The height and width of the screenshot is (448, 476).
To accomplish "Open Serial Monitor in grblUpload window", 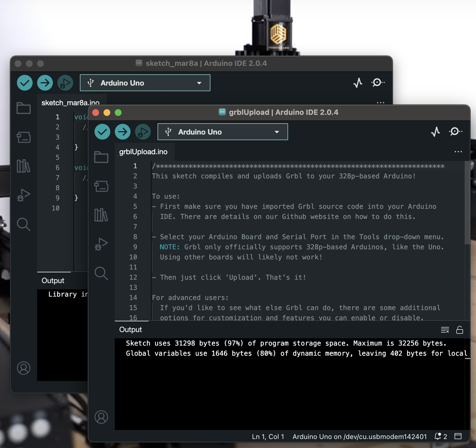I will point(456,131).
